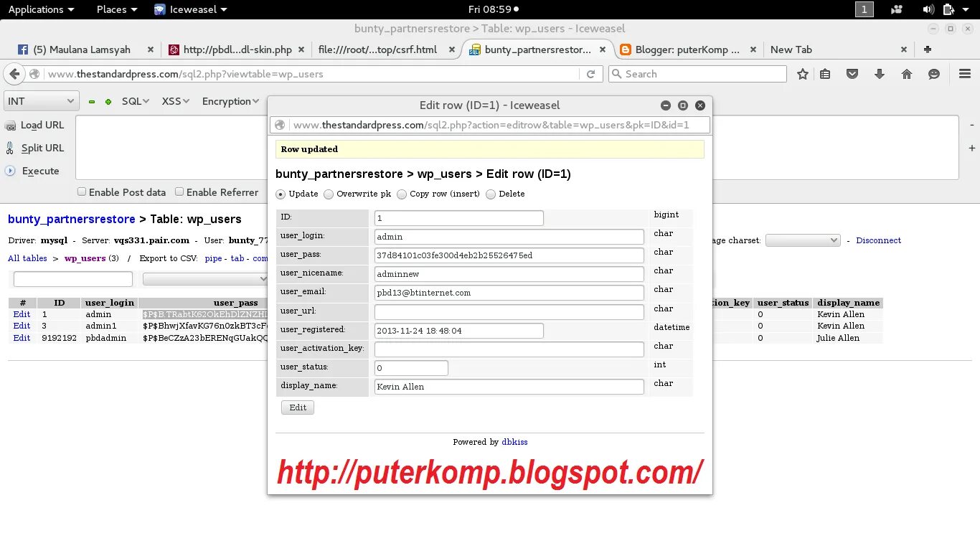Select the bunty_partnersrestore tab
Viewport: 980px width, 551px height.
point(537,50)
